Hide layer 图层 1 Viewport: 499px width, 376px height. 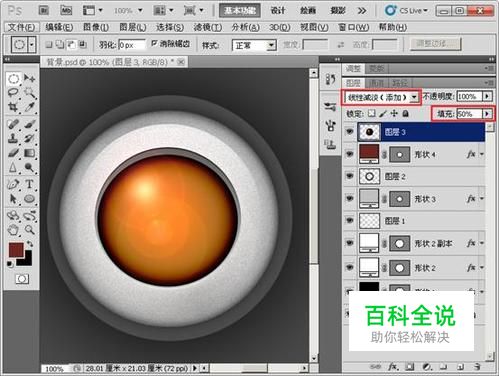(x=349, y=220)
